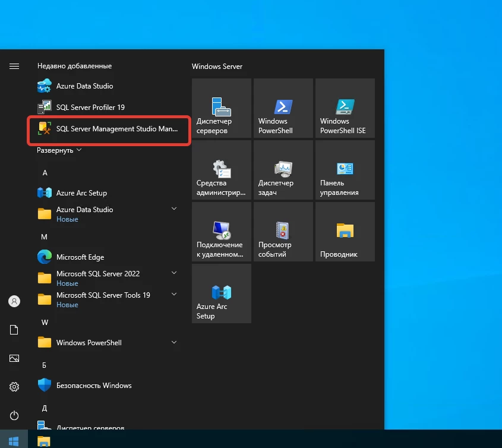This screenshot has height=448, width=502.
Task: Open the Просмотр событий tile
Action: tap(283, 232)
